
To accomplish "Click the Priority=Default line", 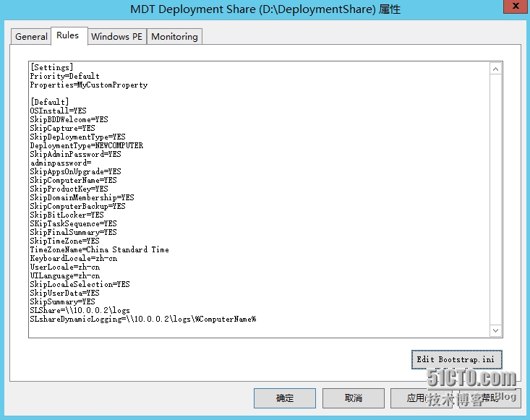I will pyautogui.click(x=64, y=76).
